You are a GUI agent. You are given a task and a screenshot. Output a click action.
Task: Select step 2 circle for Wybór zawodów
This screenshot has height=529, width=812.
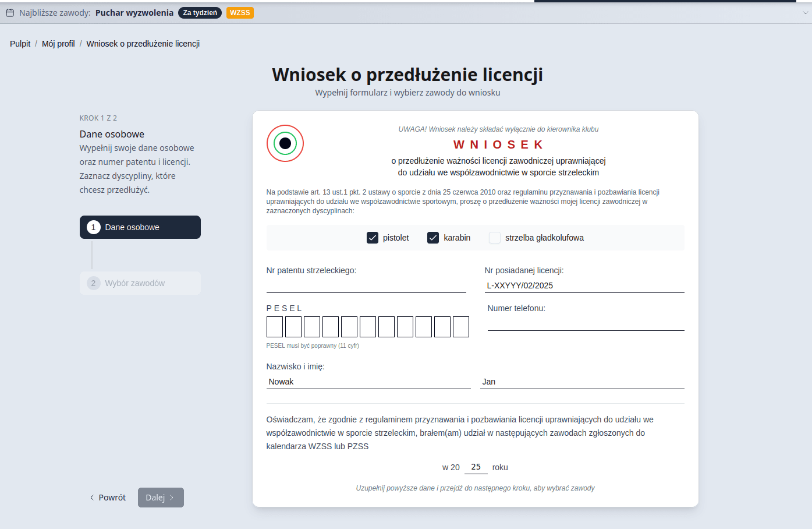(x=93, y=283)
